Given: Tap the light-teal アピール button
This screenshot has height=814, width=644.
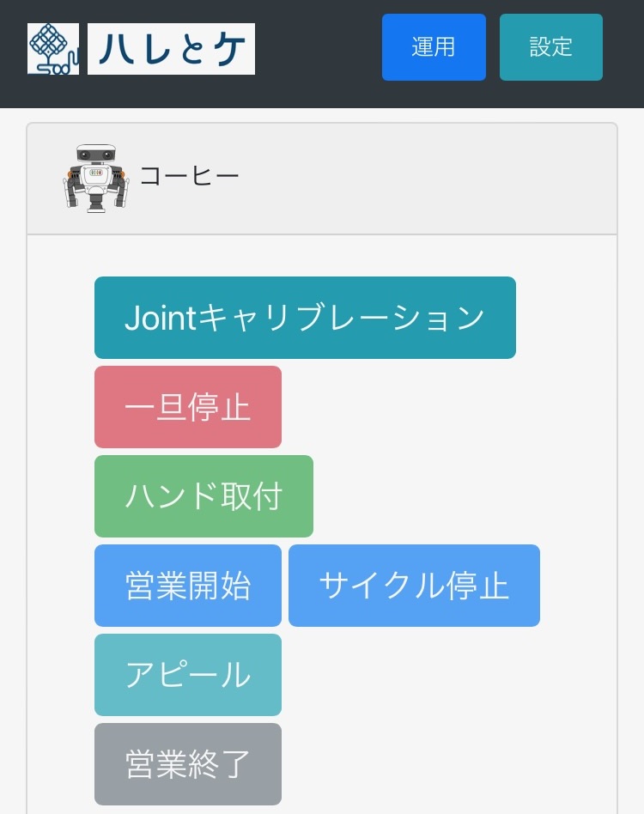Looking at the screenshot, I should point(188,675).
